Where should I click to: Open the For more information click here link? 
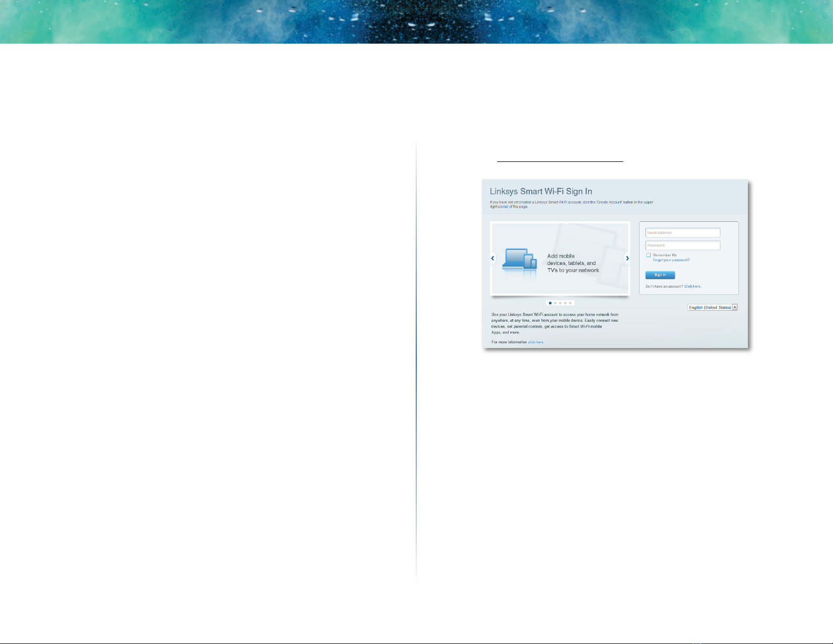(536, 342)
